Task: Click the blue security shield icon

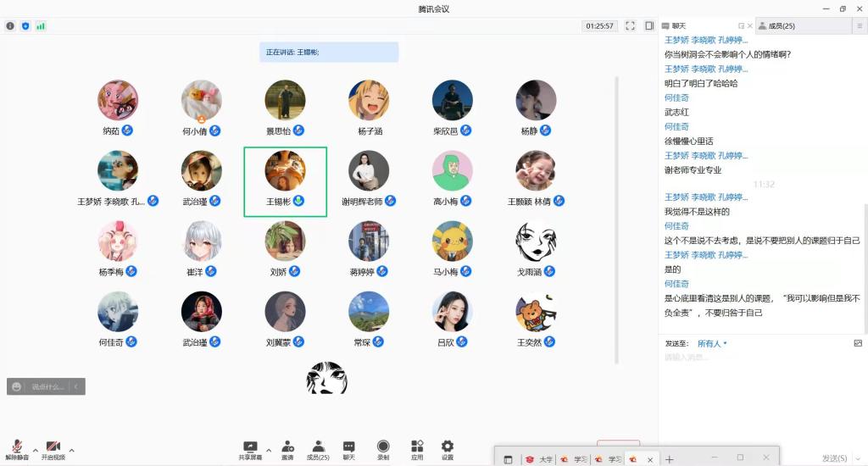Action: [x=25, y=26]
